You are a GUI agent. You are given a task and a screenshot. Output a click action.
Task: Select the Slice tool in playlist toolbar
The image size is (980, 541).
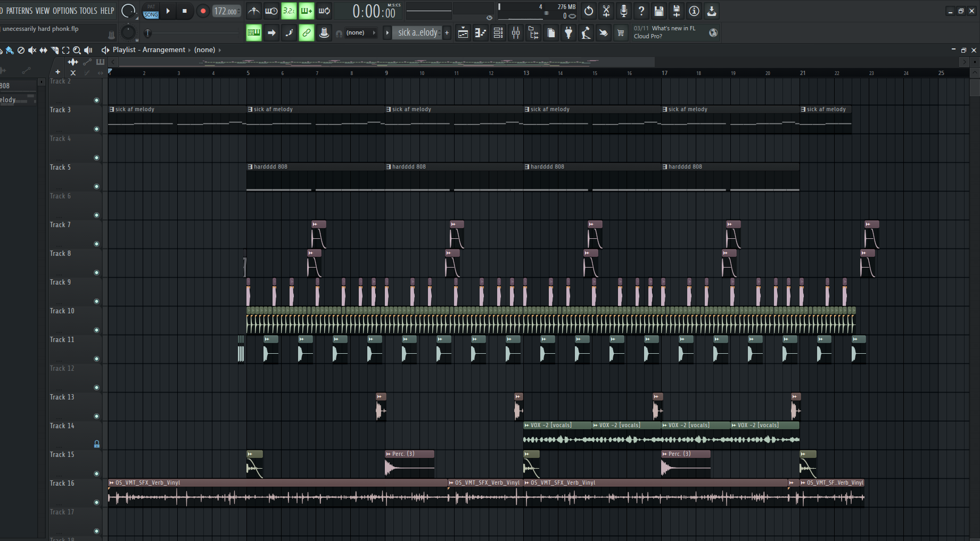54,50
